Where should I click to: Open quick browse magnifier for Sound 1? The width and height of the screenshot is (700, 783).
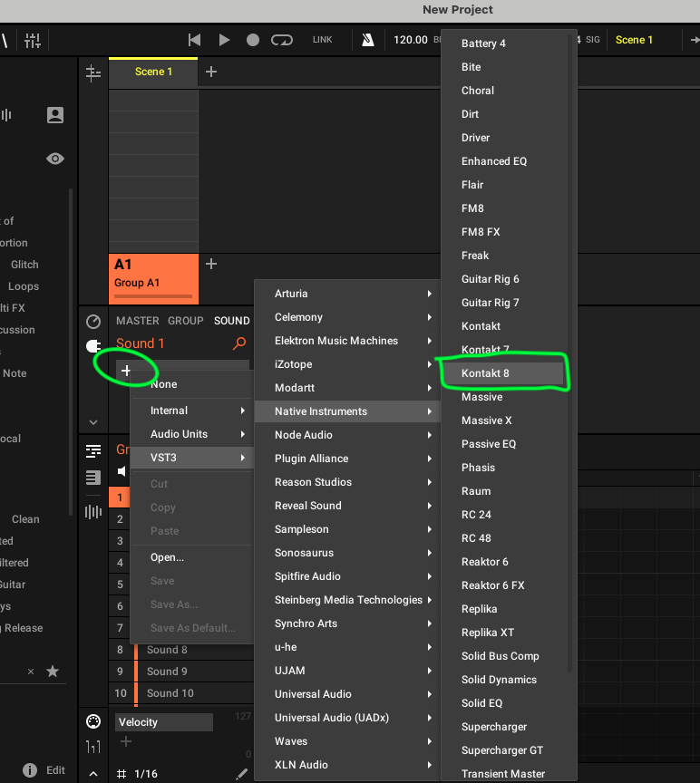(x=239, y=343)
